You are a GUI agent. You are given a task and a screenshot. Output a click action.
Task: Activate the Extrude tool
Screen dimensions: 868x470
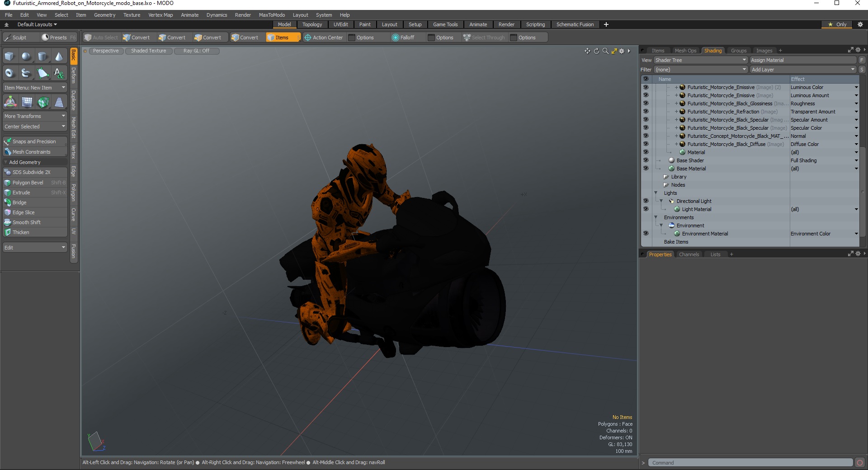coord(35,193)
